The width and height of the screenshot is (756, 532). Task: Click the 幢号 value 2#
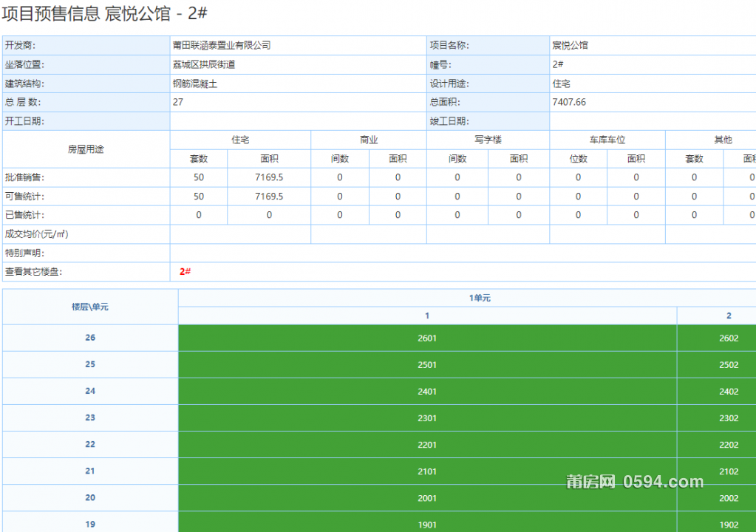pos(558,64)
